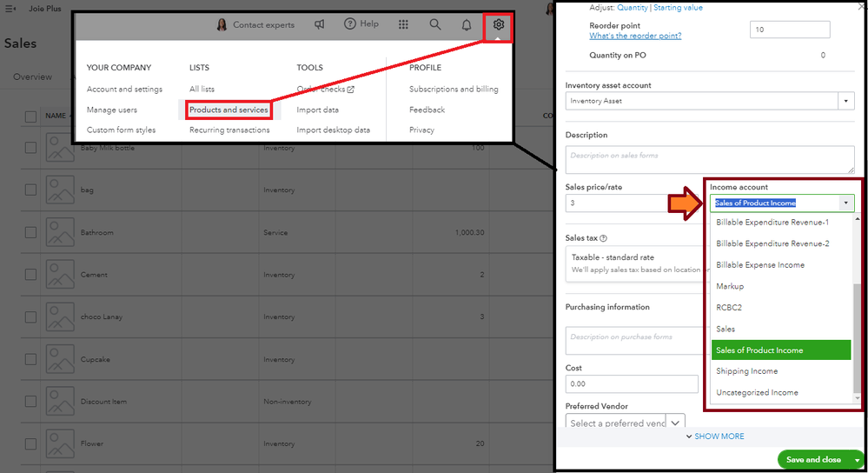The width and height of the screenshot is (868, 473).
Task: Open All lists
Action: [x=202, y=90]
